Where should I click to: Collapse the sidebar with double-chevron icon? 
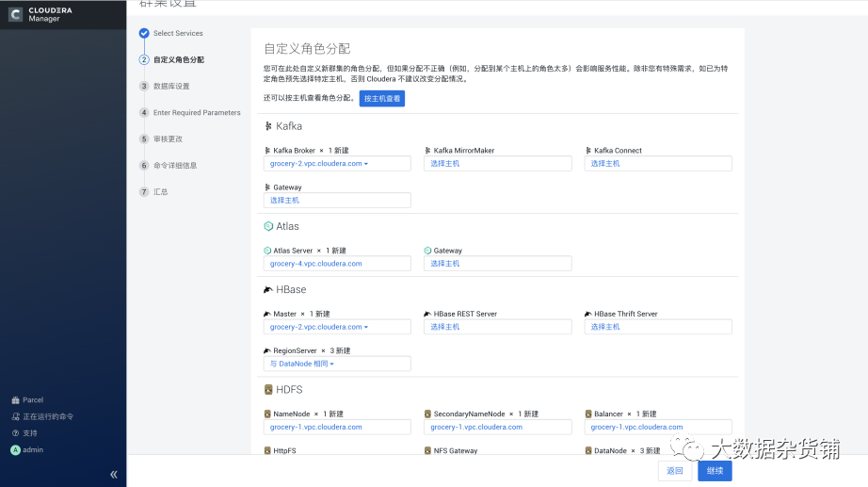coord(114,474)
